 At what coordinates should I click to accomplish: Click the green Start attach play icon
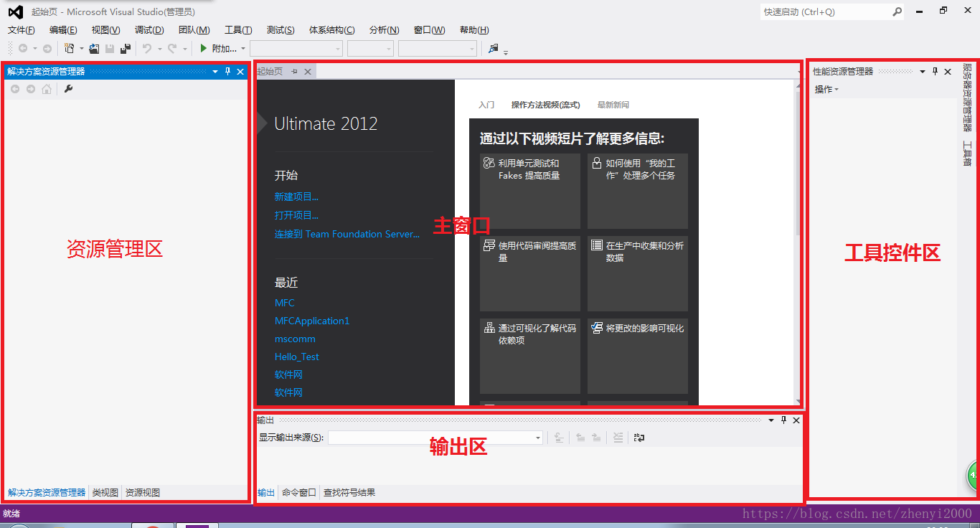(x=204, y=48)
